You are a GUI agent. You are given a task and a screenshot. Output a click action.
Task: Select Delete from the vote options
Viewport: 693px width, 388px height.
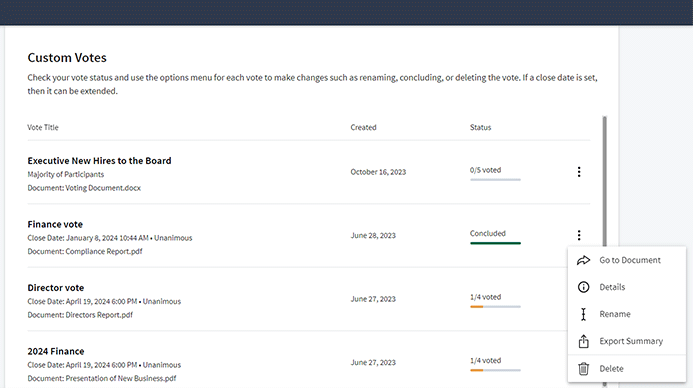pos(627,369)
